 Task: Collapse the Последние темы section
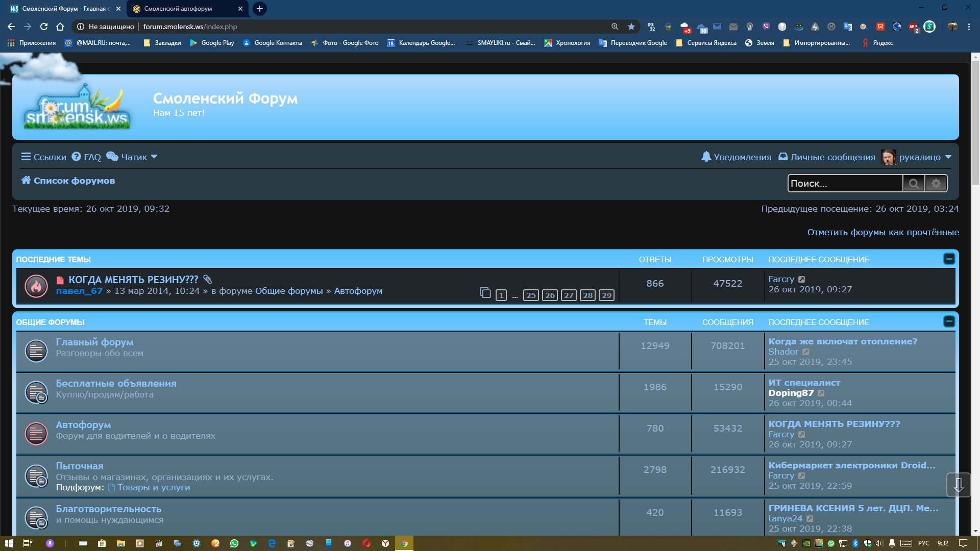[x=949, y=259]
